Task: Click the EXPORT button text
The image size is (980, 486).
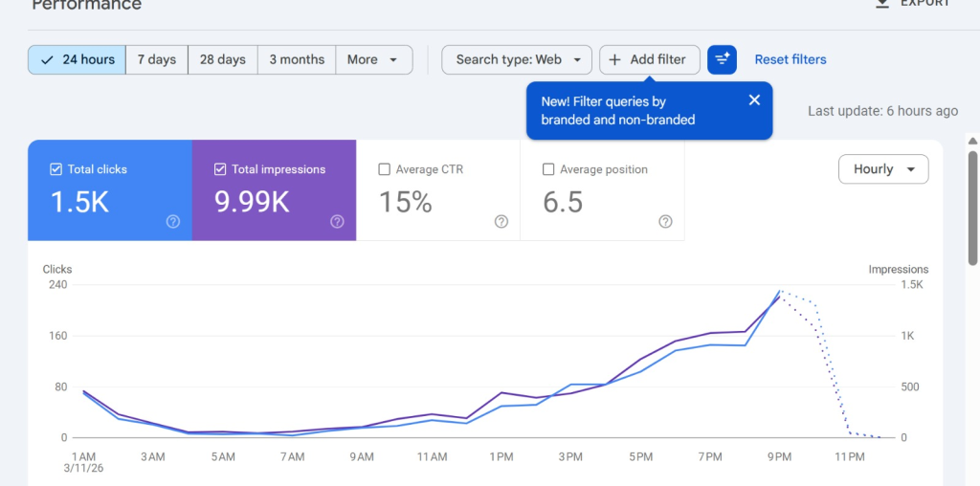Action: pos(925,3)
